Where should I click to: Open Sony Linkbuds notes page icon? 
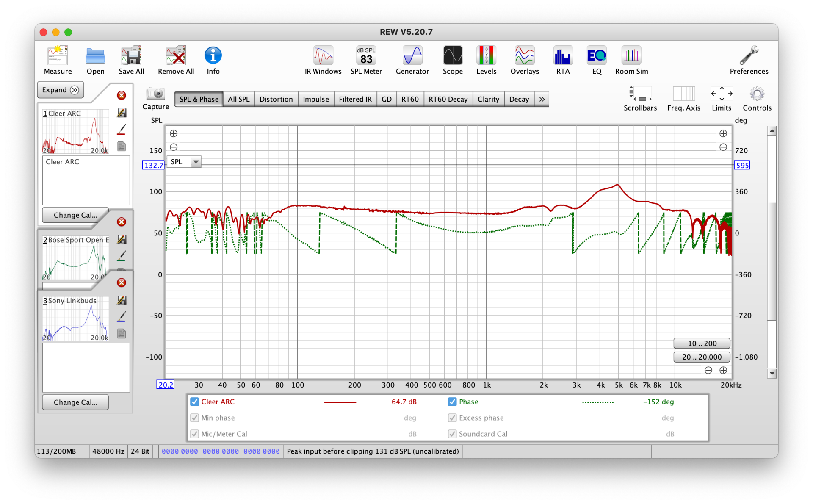tap(122, 334)
